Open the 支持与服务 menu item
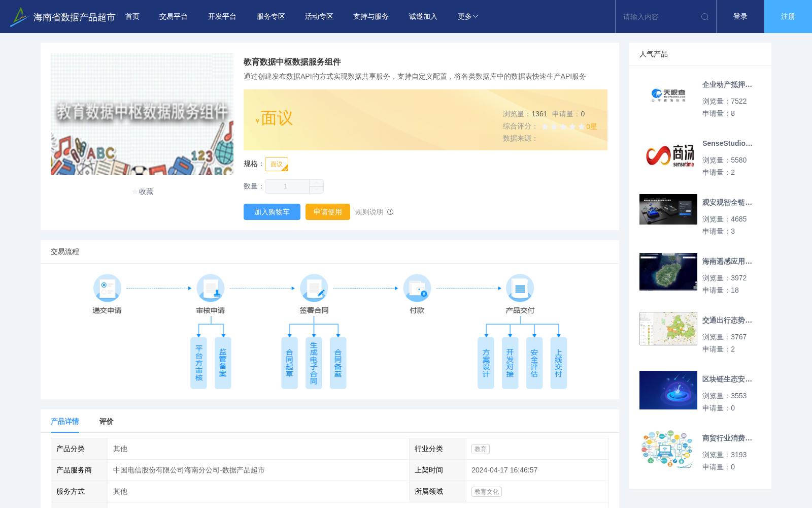 [x=371, y=17]
